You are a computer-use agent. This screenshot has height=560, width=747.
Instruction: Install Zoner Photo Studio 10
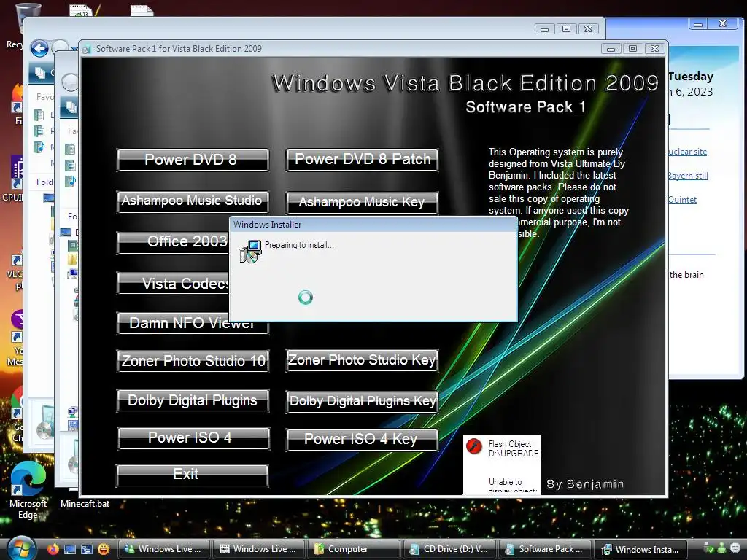tap(193, 361)
